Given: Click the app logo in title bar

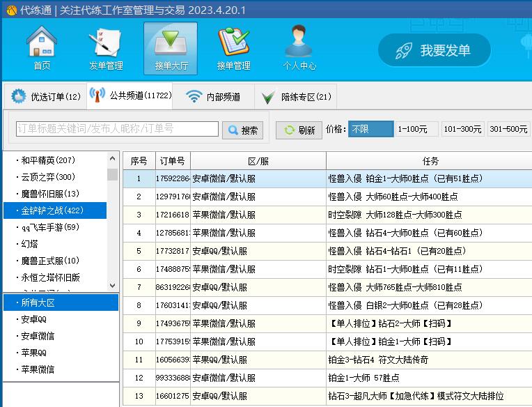Looking at the screenshot, I should tap(12, 10).
